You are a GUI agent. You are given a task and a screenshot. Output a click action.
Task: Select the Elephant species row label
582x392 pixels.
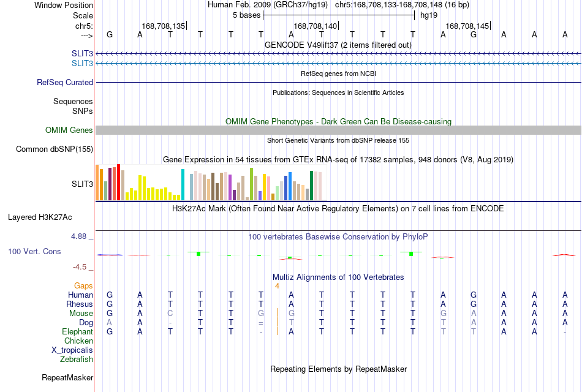point(77,332)
